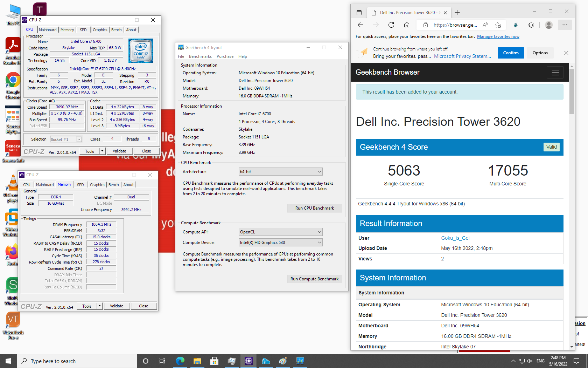Click Options button in Edge notification

pos(540,53)
